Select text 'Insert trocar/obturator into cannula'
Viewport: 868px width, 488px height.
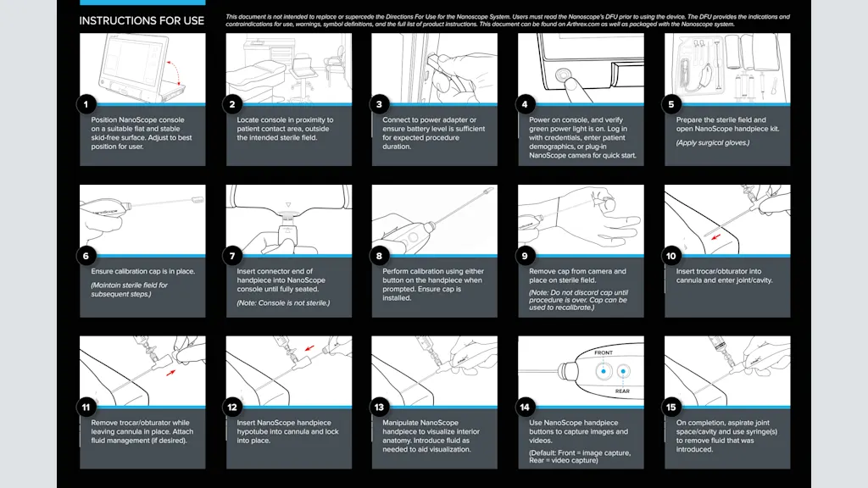coord(719,275)
